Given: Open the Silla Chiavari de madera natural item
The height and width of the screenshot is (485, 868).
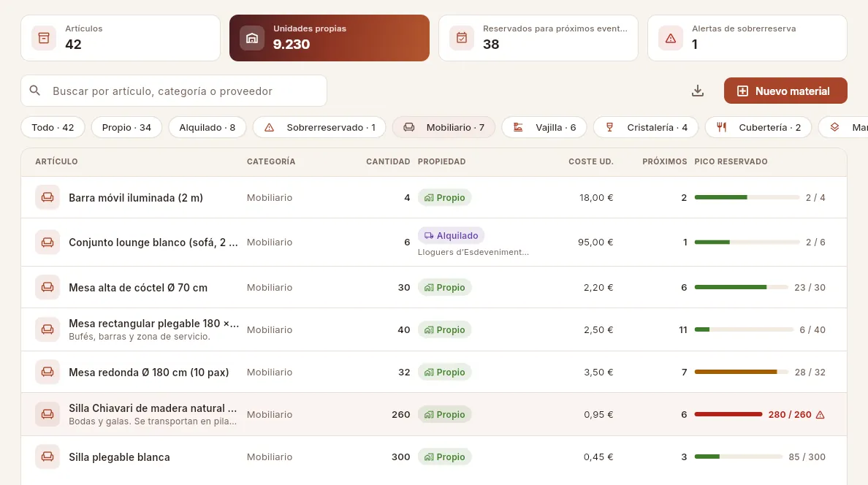Looking at the screenshot, I should [153, 408].
